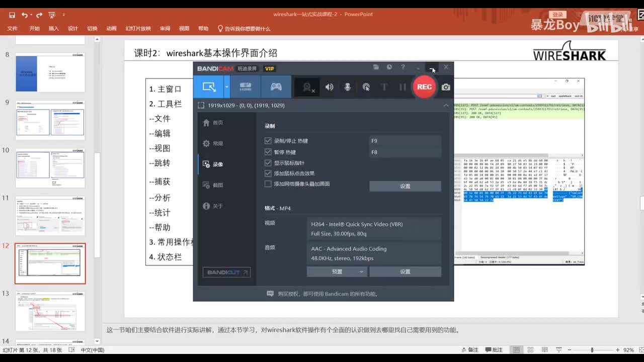Image resolution: width=644 pixels, height=362 pixels.
Task: Open the 动画 ribbon tab
Action: (112, 29)
